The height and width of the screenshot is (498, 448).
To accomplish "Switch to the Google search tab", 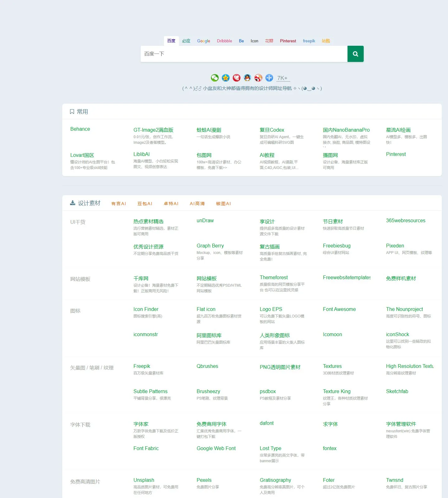I will coord(203,41).
